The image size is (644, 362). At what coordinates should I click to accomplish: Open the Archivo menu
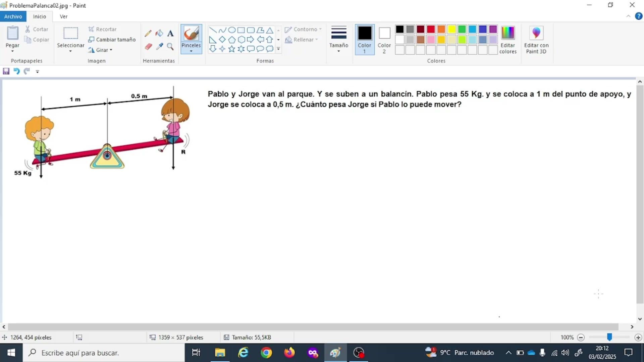[13, 16]
